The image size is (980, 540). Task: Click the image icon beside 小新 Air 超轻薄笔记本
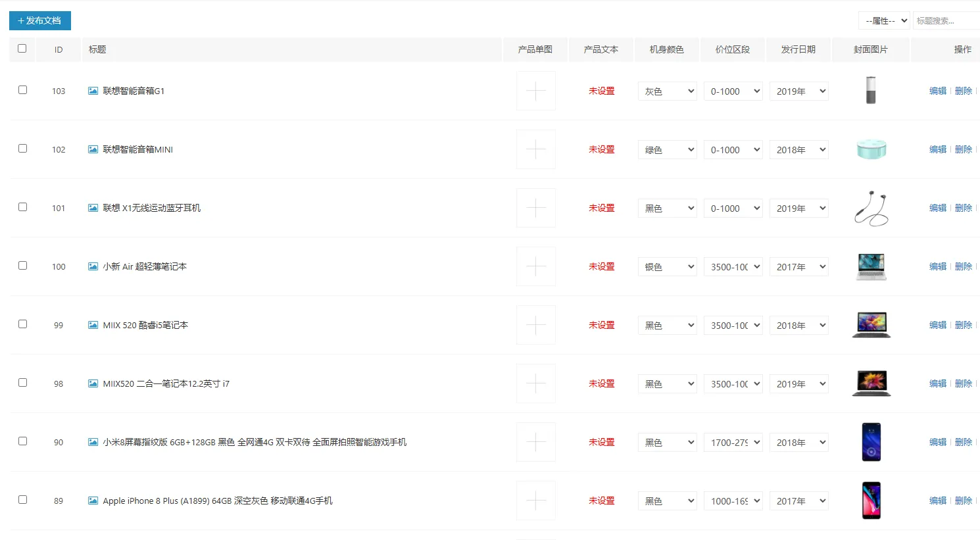(x=93, y=266)
